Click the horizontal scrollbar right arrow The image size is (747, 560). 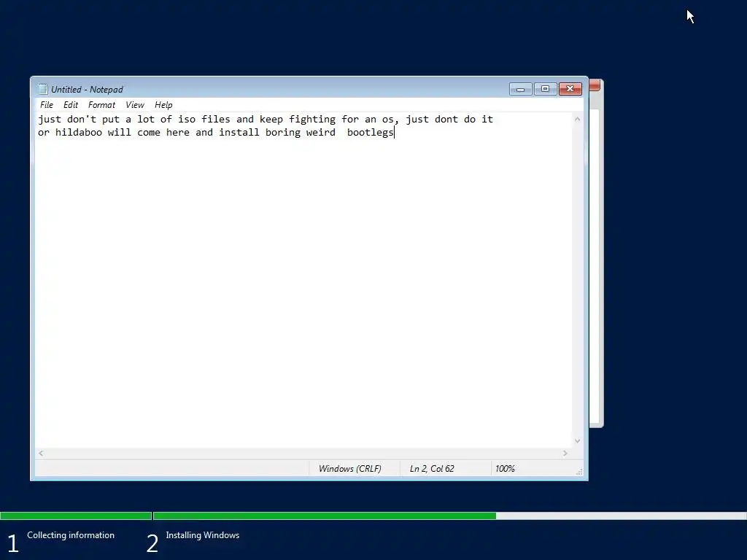[565, 454]
